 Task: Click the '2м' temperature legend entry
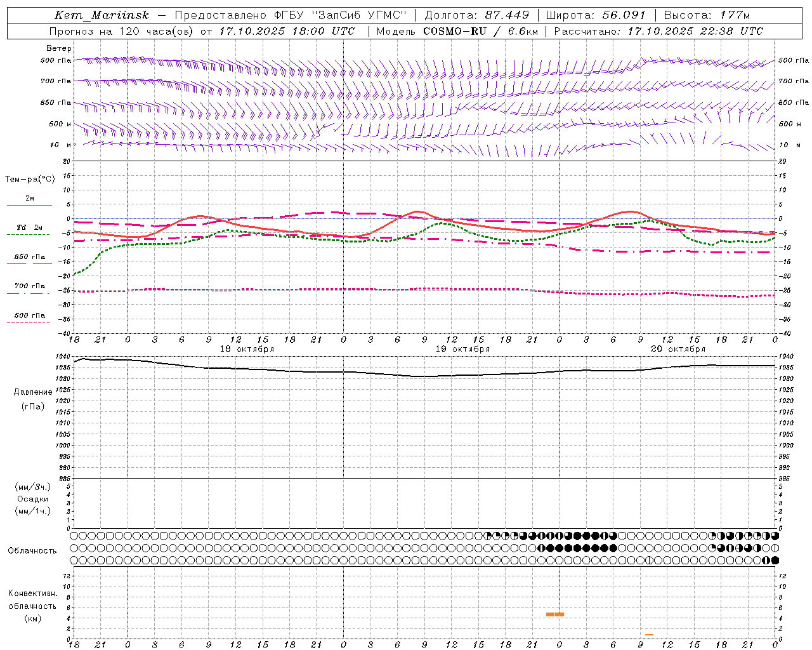(30, 198)
